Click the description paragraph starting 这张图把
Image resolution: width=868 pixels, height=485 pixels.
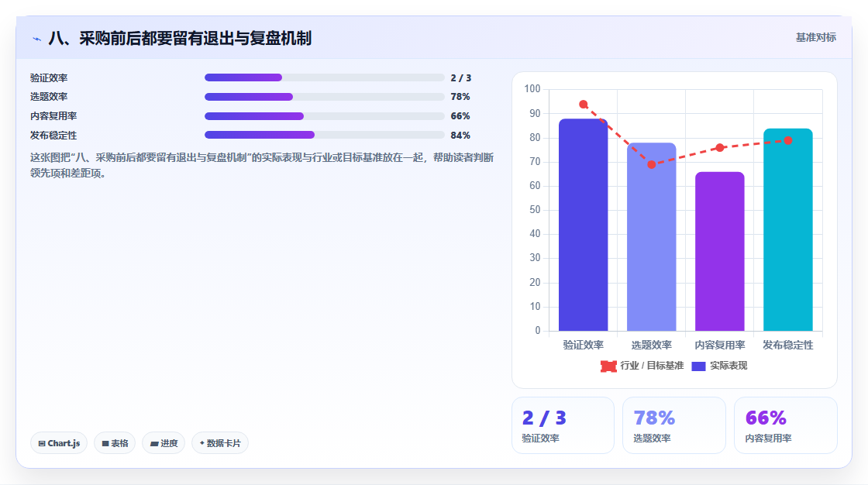(x=262, y=165)
